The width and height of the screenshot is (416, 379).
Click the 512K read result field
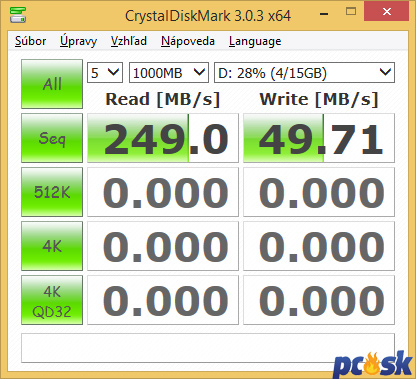click(x=163, y=192)
